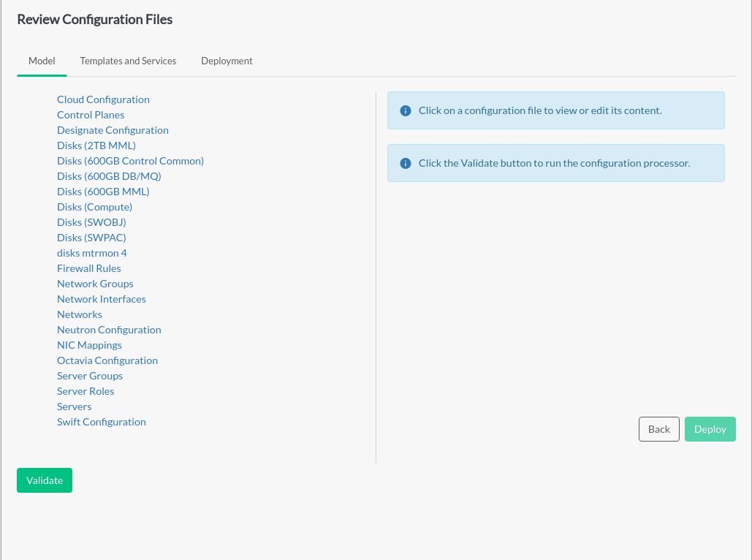
Task: Open Designate Configuration file
Action: click(x=113, y=131)
